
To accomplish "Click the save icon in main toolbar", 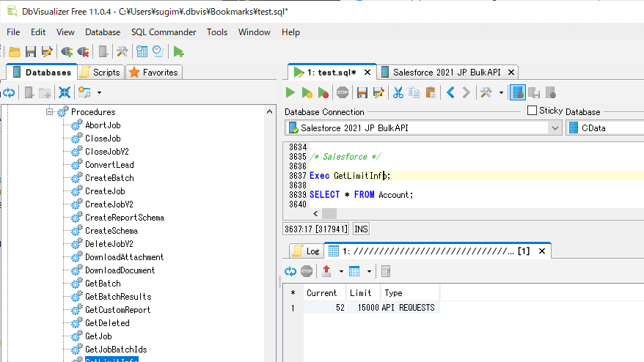I will [31, 52].
